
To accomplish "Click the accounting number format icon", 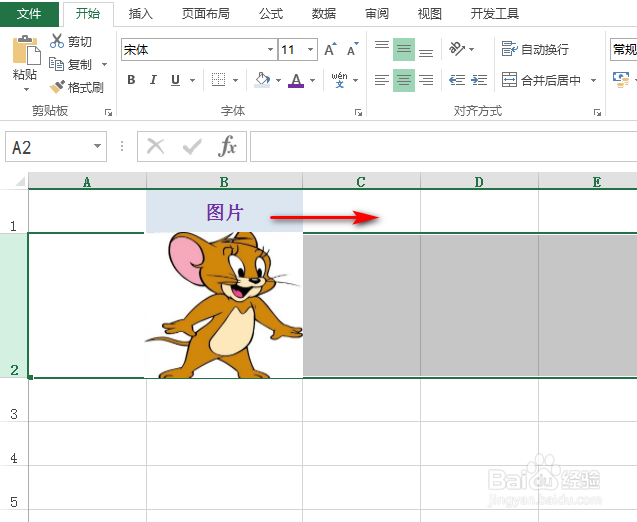I will point(621,80).
